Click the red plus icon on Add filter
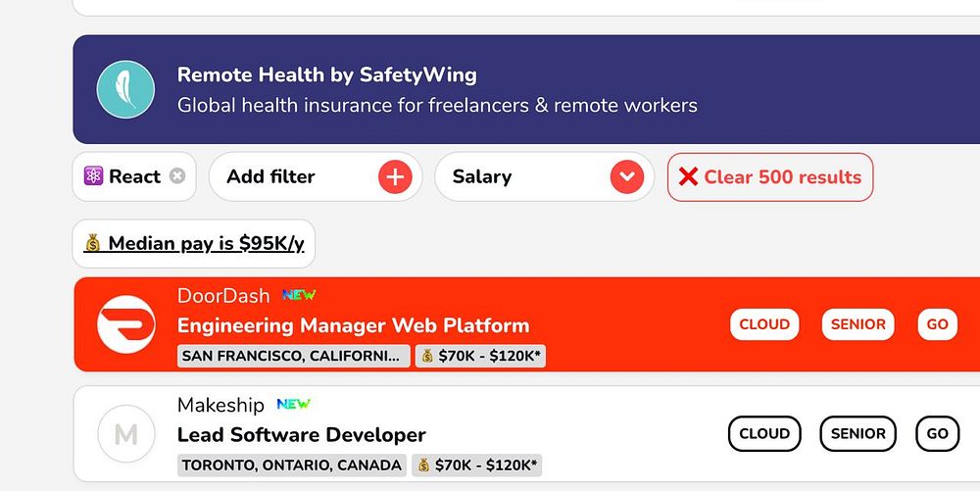Image resolution: width=980 pixels, height=491 pixels. (395, 176)
